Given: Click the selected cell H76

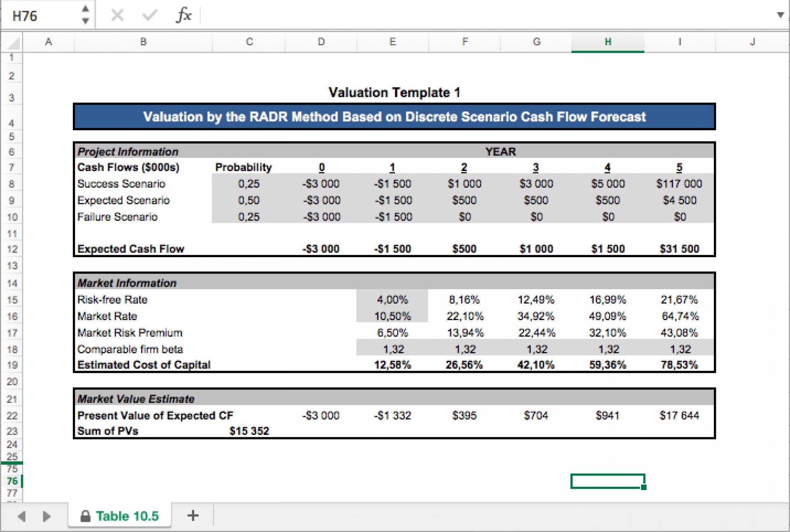Looking at the screenshot, I should 608,481.
